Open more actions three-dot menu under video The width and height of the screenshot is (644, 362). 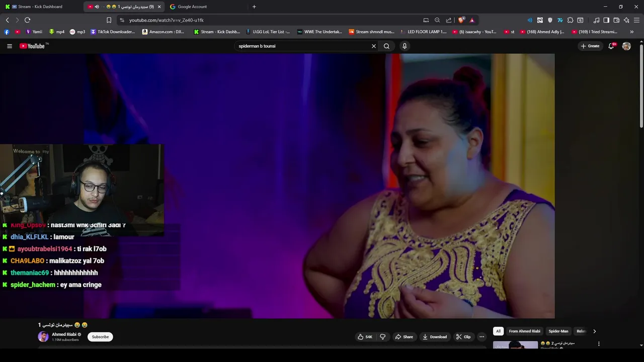click(481, 337)
